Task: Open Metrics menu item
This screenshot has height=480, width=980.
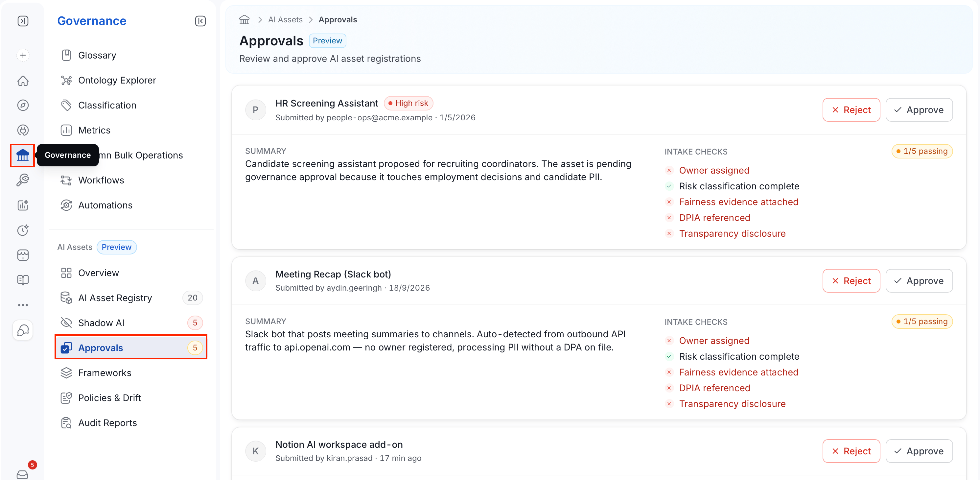Action: tap(131, 130)
